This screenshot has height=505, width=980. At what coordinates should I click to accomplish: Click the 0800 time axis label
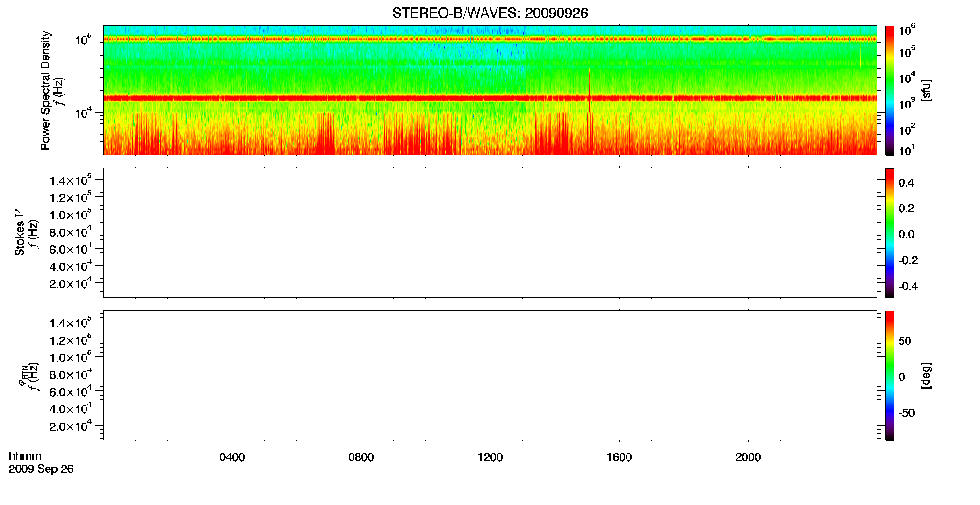point(361,457)
